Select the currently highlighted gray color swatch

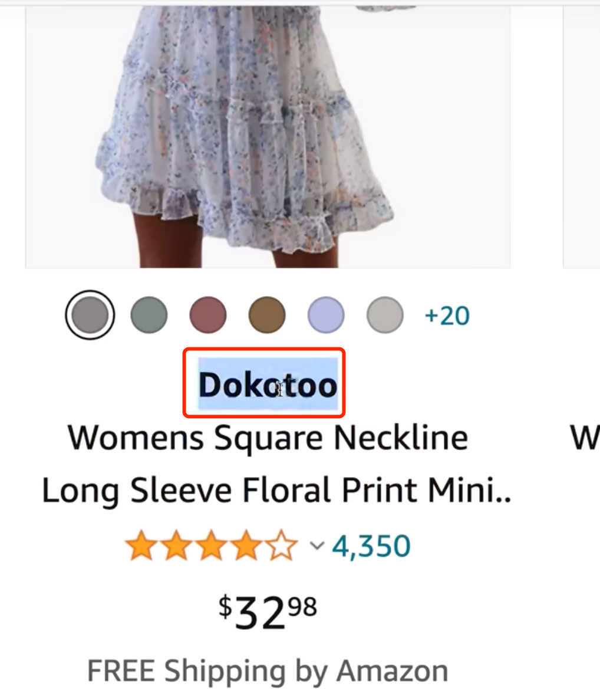[90, 316]
